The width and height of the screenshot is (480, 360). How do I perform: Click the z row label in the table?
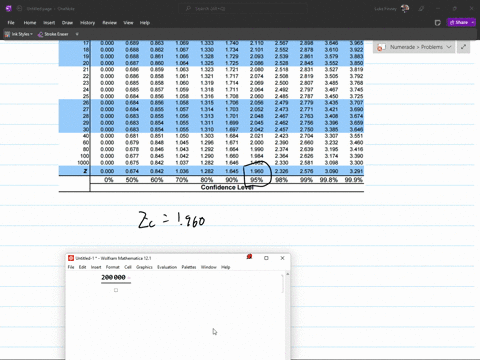[x=85, y=171]
